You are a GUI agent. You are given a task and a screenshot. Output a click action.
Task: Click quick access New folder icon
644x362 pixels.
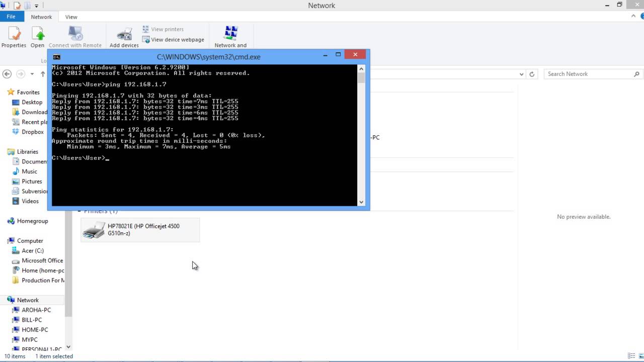[28, 6]
